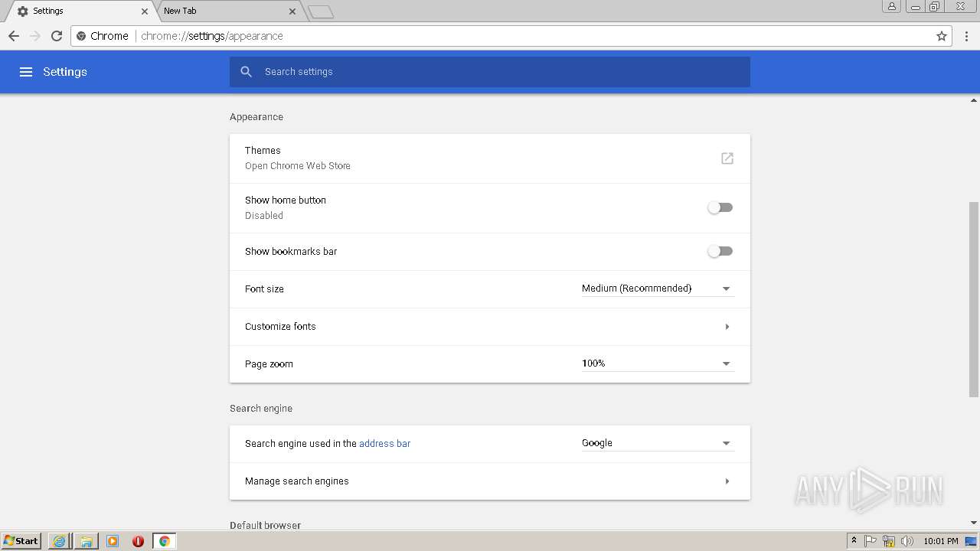980x551 pixels.
Task: Open Internet Explorer from the taskbar
Action: pos(59,541)
